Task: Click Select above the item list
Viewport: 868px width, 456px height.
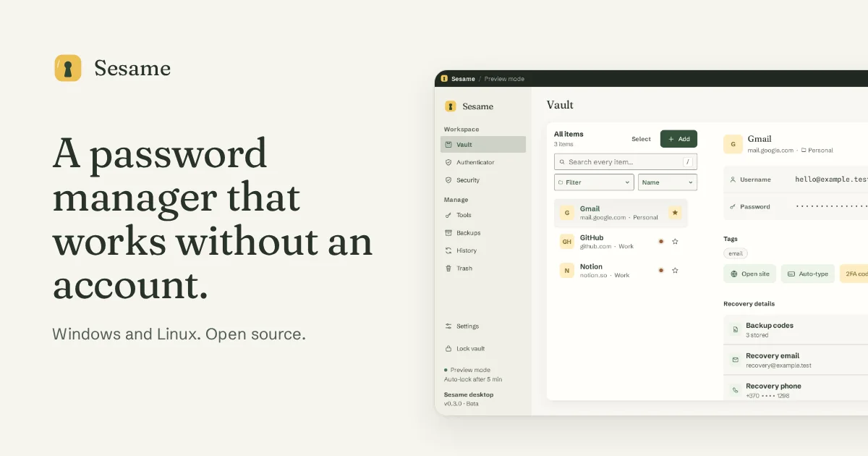Action: point(641,139)
